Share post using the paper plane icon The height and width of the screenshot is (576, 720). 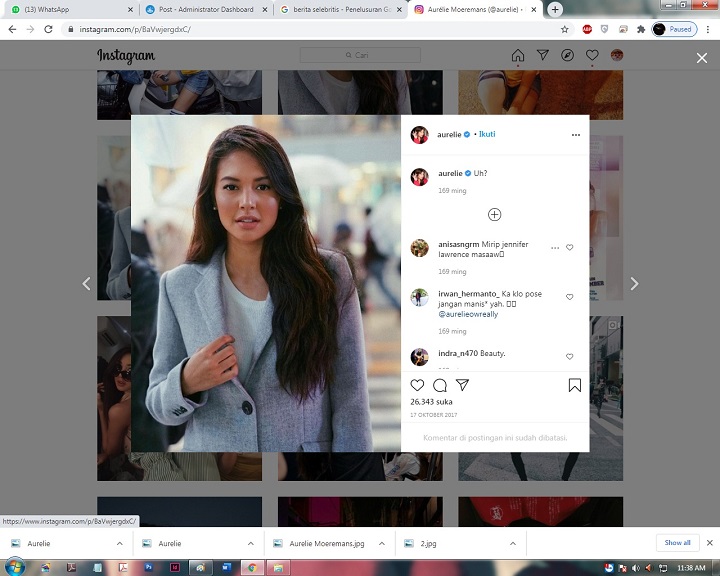pyautogui.click(x=462, y=385)
